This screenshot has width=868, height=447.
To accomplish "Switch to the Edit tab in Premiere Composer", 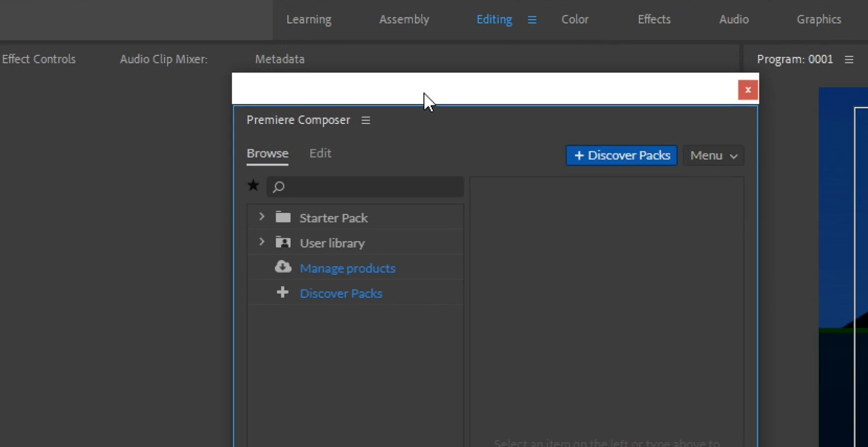I will 320,153.
